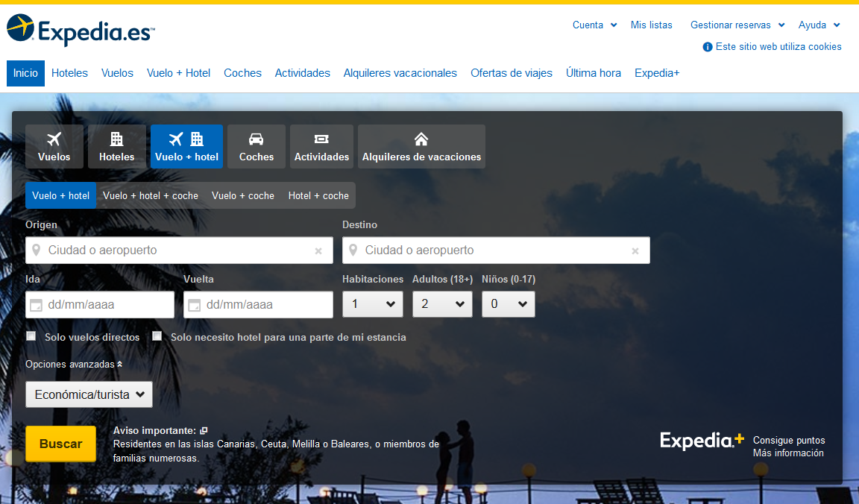859x504 pixels.
Task: Clear the Destino field with X icon
Action: (635, 251)
